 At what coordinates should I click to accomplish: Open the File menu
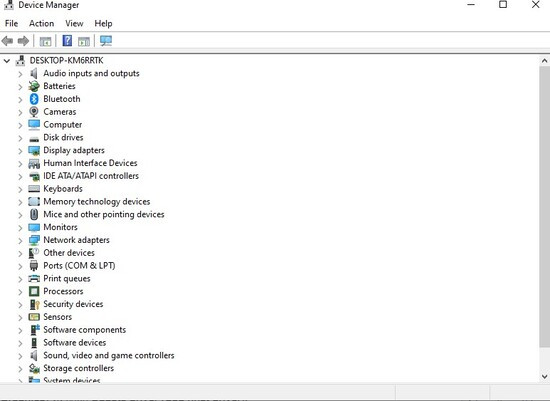pos(12,24)
